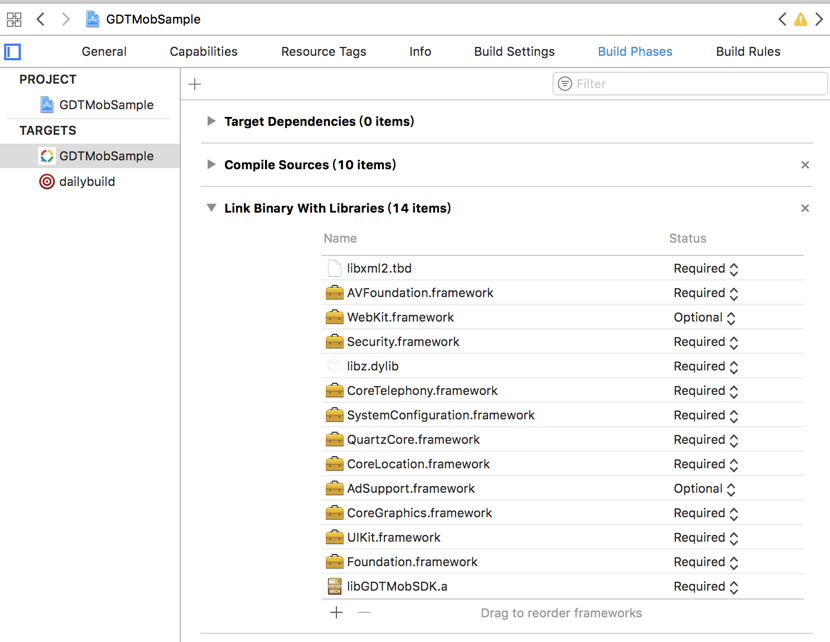Open the Capabilities tab

click(x=203, y=52)
